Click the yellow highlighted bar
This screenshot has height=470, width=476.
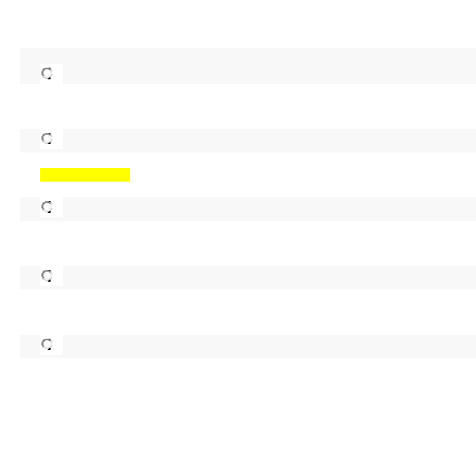pos(86,175)
